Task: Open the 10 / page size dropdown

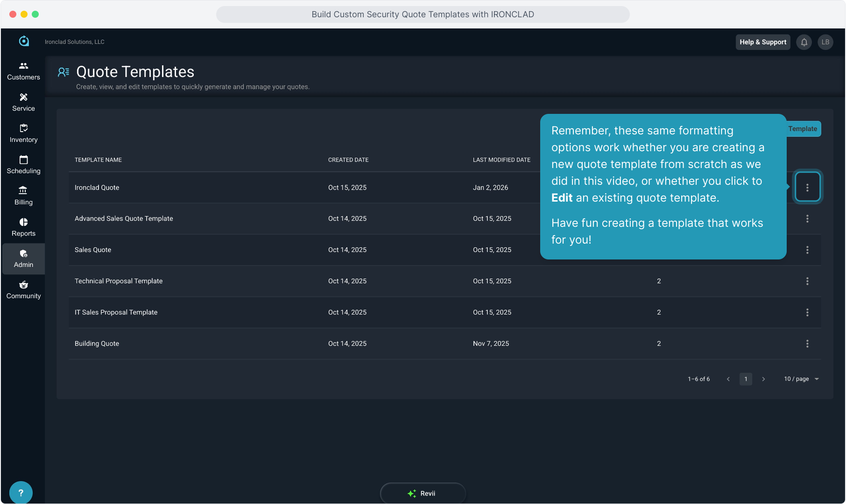Action: tap(801, 379)
